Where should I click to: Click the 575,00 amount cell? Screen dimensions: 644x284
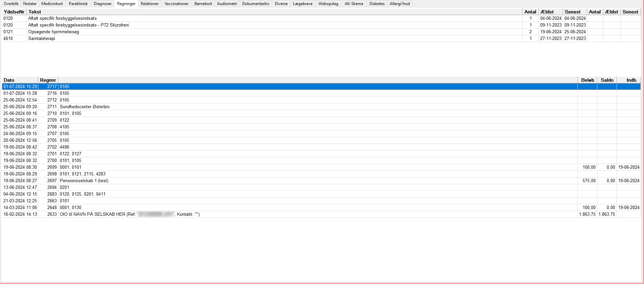coord(587,181)
